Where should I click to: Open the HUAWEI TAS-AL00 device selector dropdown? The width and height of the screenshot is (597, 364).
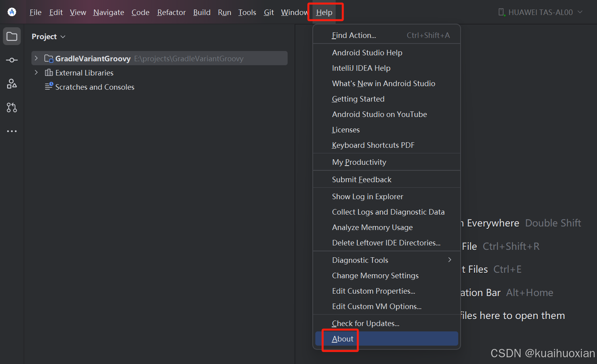580,12
